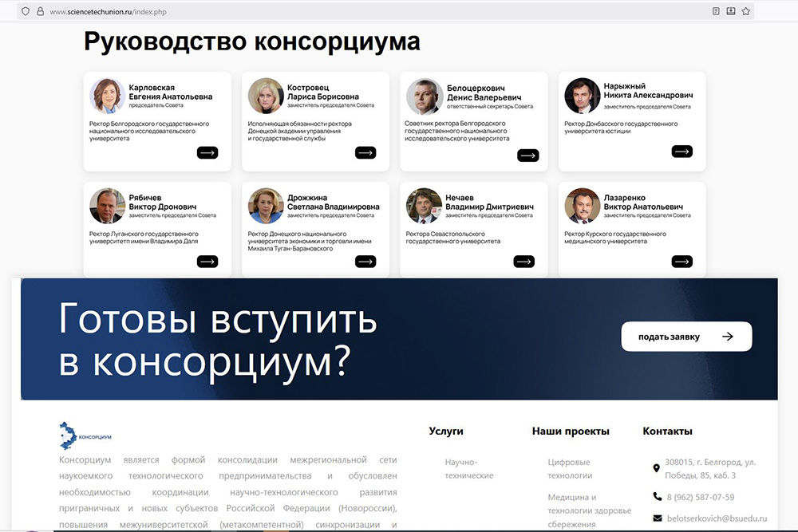Click the phone icon in Контакты

(x=657, y=497)
